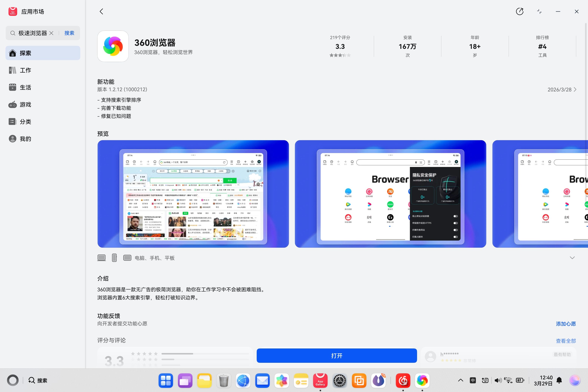Open the trash bin in the dock
This screenshot has height=392, width=588.
pos(224,381)
